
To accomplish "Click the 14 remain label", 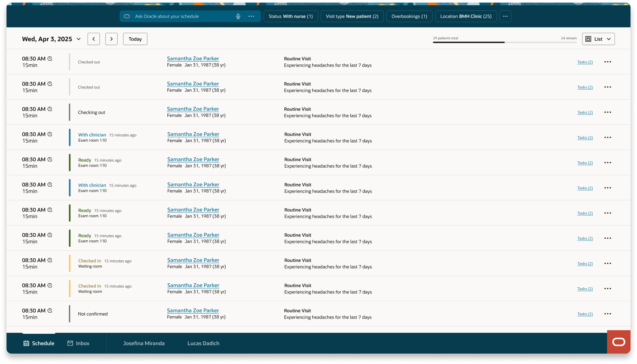I will click(569, 38).
